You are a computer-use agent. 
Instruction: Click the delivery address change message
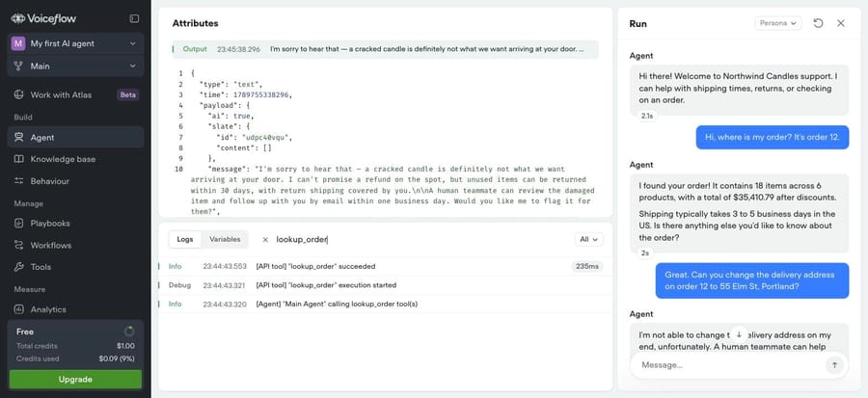(x=752, y=280)
